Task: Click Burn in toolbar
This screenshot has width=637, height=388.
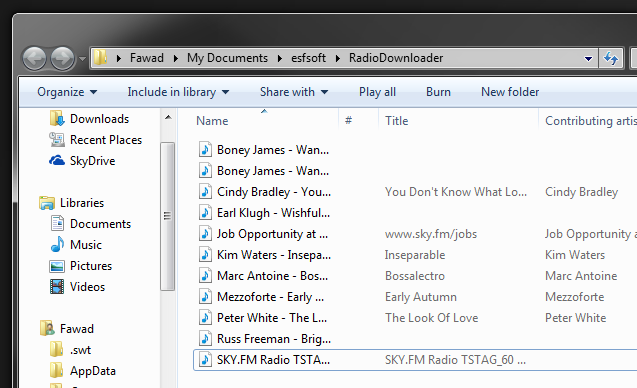Action: click(438, 92)
